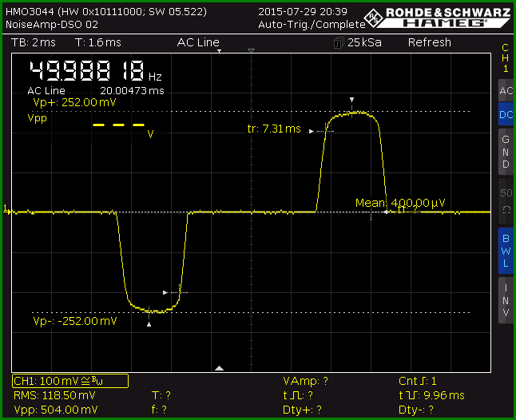The image size is (516, 420).
Task: Click the upper peak cursor arrow above waveform
Action: [351, 99]
